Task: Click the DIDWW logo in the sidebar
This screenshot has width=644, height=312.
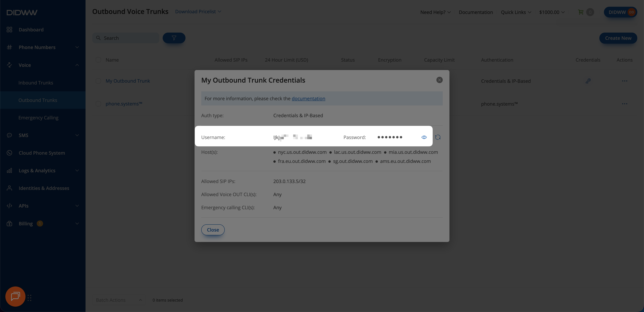Action: [x=22, y=13]
